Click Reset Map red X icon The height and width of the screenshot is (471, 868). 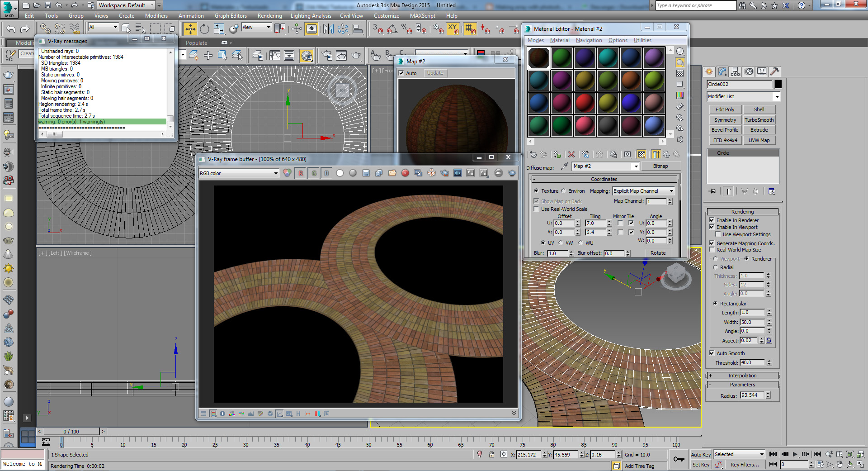(x=571, y=154)
